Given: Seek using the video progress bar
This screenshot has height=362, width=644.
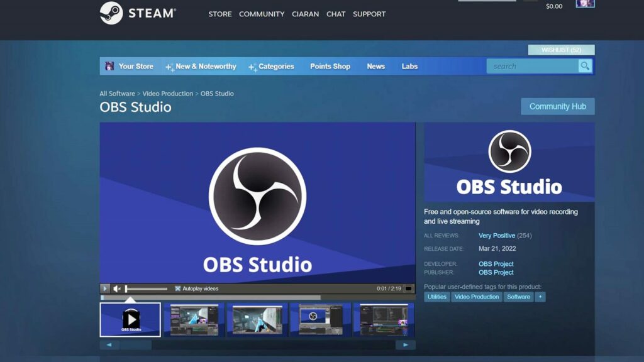Looking at the screenshot, I should tap(257, 297).
